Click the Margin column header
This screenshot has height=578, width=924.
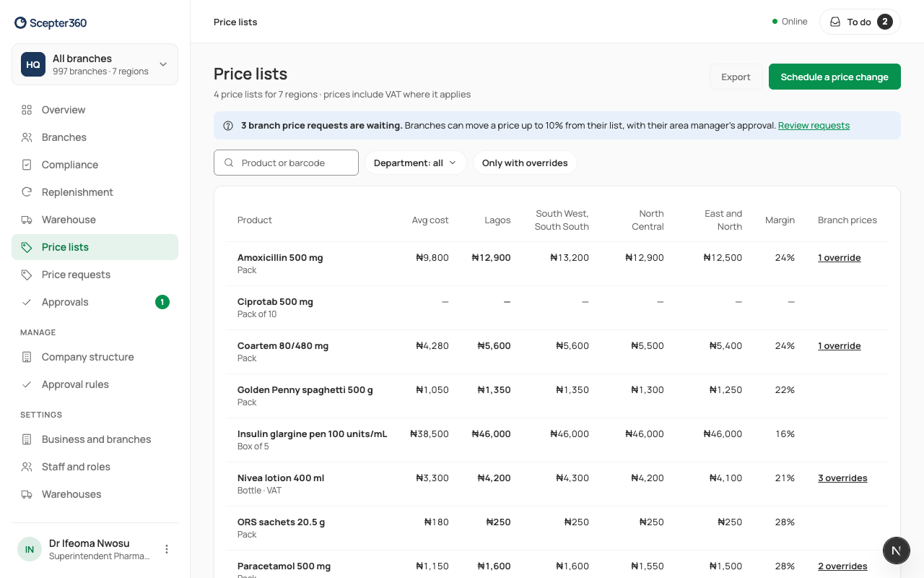(x=780, y=220)
